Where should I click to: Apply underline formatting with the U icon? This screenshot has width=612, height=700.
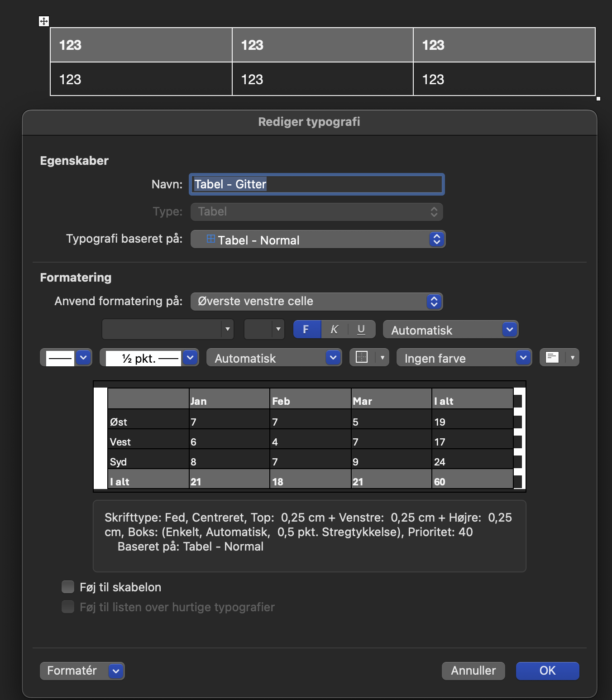coord(361,330)
